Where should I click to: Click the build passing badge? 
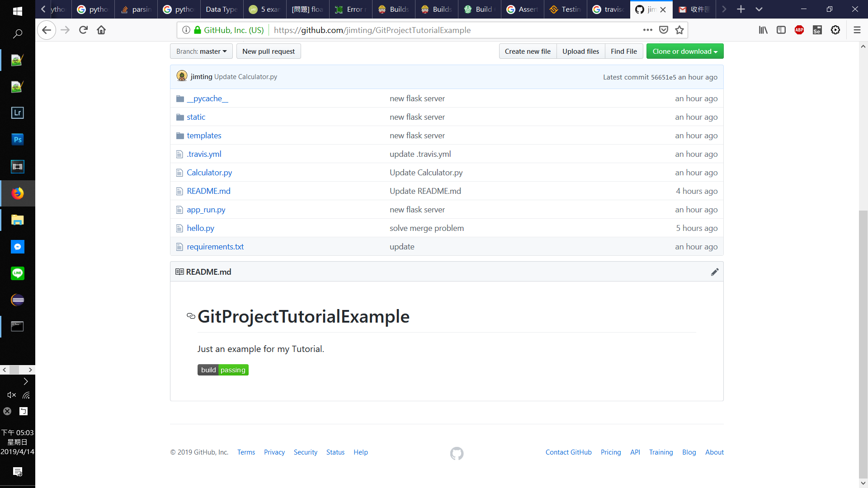click(x=223, y=370)
